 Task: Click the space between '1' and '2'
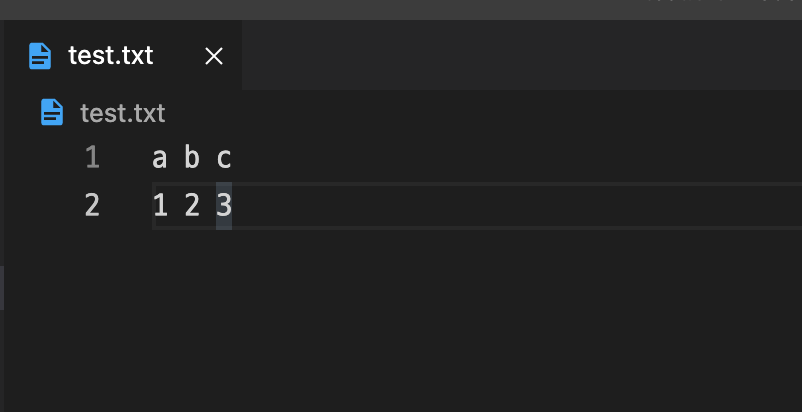pyautogui.click(x=176, y=206)
